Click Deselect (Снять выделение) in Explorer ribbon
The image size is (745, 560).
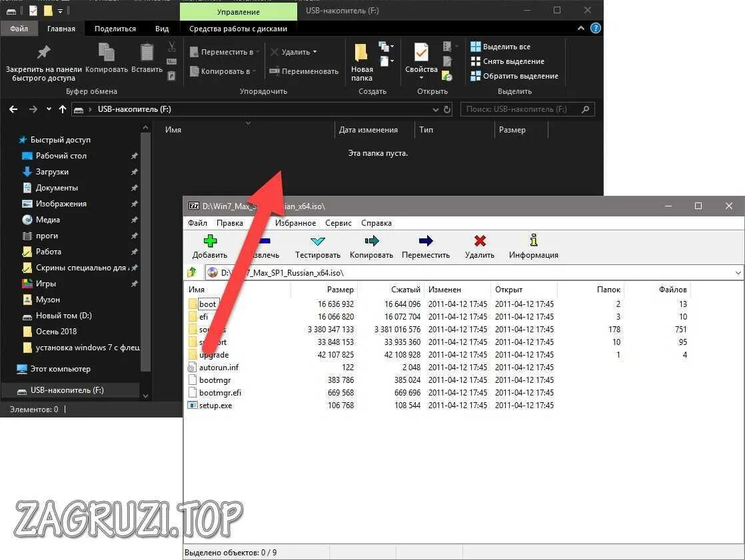tap(507, 61)
